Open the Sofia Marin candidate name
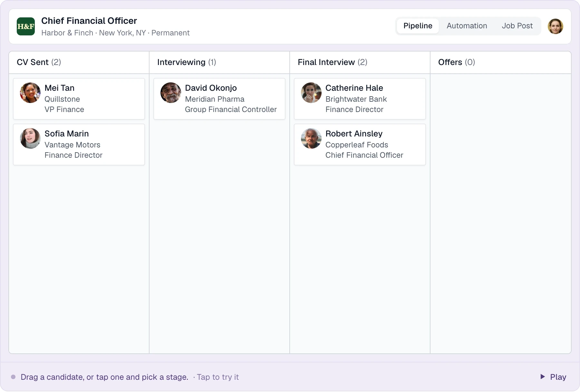The image size is (580, 392). 67,134
